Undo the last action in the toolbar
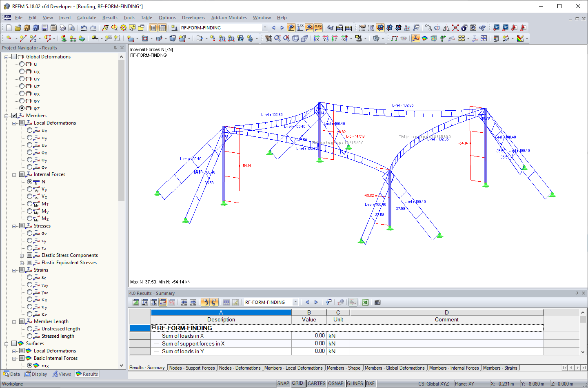588x388 pixels. coord(84,27)
